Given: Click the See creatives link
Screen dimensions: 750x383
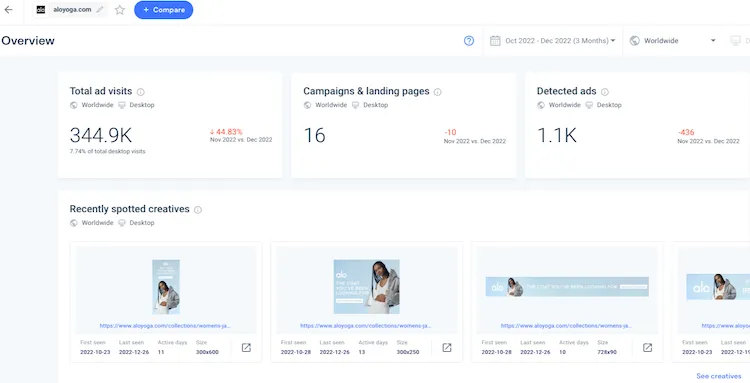Looking at the screenshot, I should [718, 376].
